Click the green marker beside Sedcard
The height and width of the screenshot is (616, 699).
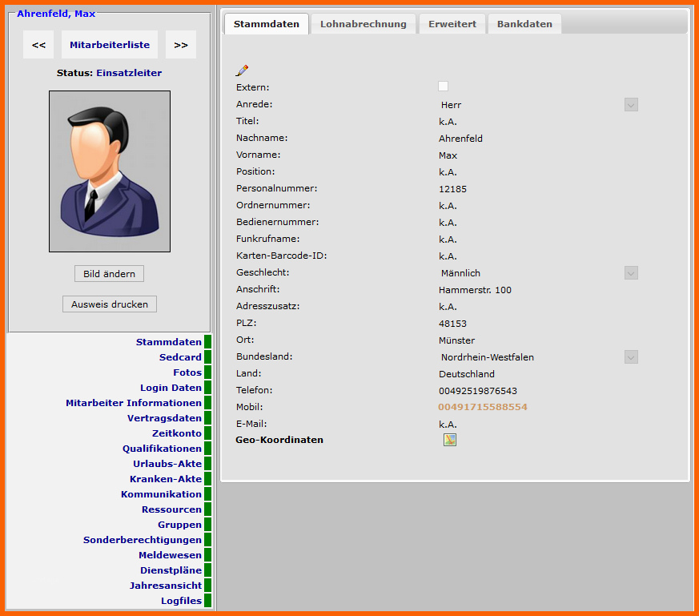[x=208, y=357]
